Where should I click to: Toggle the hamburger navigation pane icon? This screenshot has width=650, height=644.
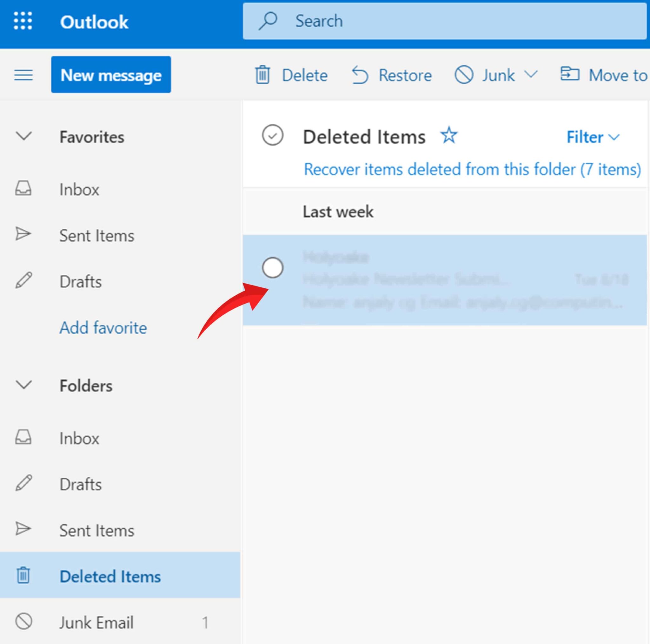[23, 75]
